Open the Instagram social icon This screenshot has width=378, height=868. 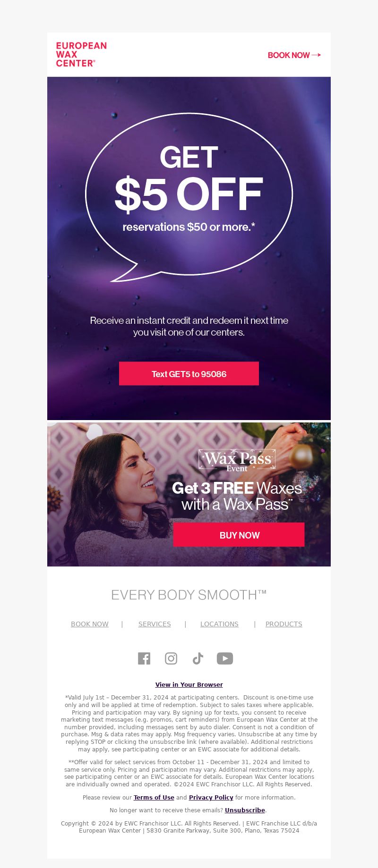coord(171,658)
